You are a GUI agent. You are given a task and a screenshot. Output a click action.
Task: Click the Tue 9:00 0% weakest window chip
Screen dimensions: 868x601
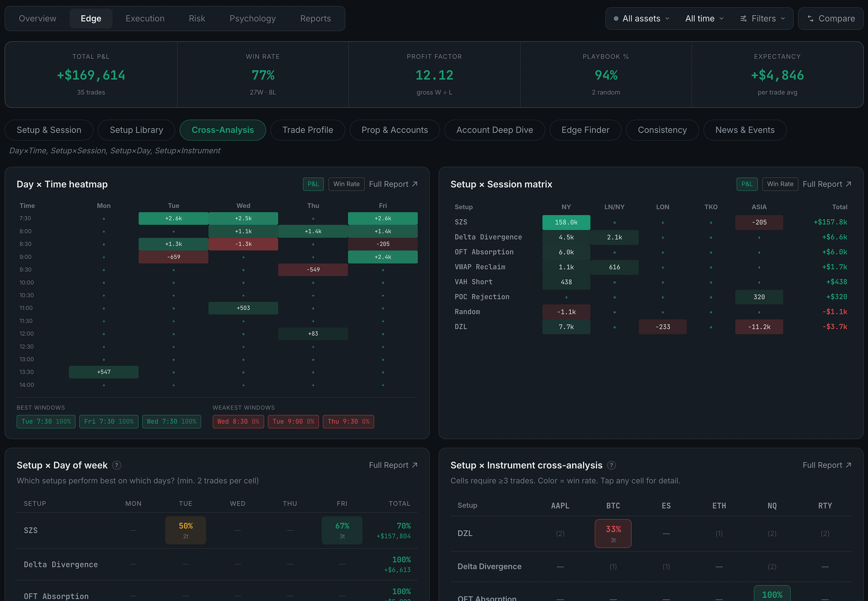[x=293, y=421]
